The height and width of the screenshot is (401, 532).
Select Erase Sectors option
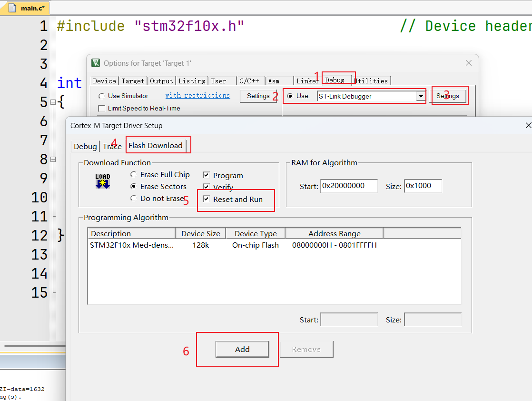pyautogui.click(x=133, y=186)
